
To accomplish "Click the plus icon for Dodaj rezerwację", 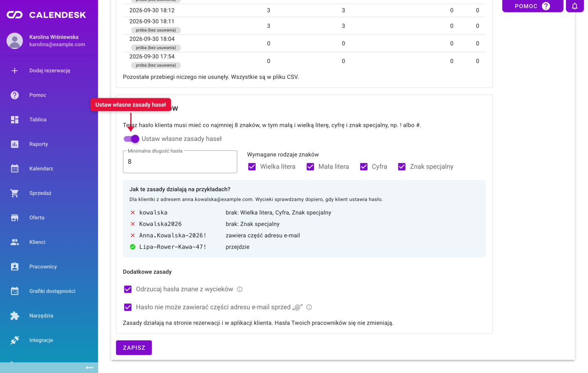I will [15, 71].
